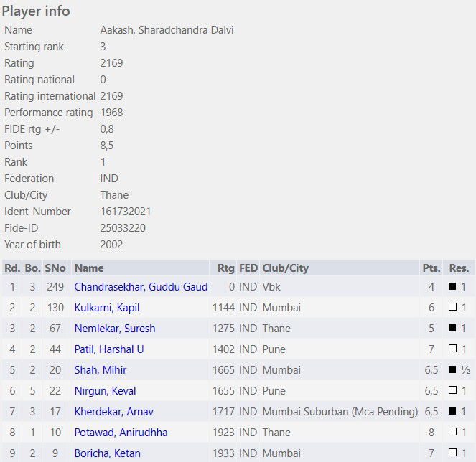Click Kherdekar, Arnav link
The height and width of the screenshot is (462, 476).
tap(113, 412)
